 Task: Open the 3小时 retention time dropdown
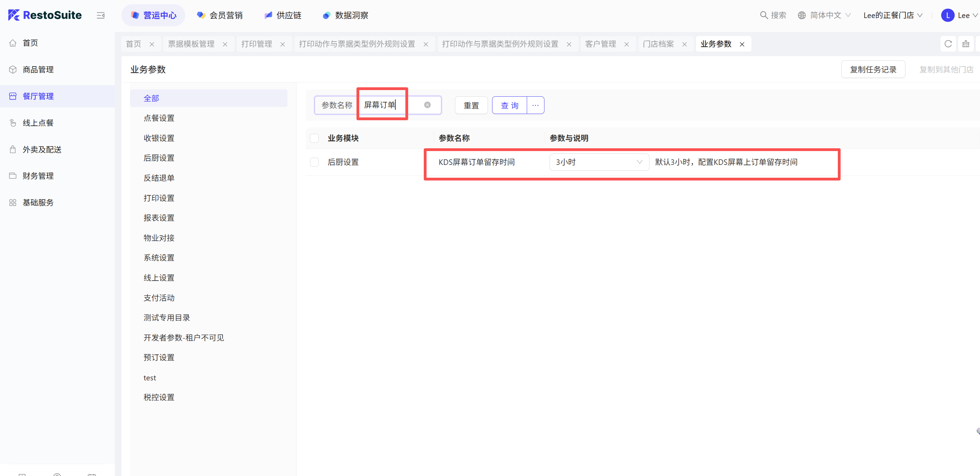(x=599, y=162)
